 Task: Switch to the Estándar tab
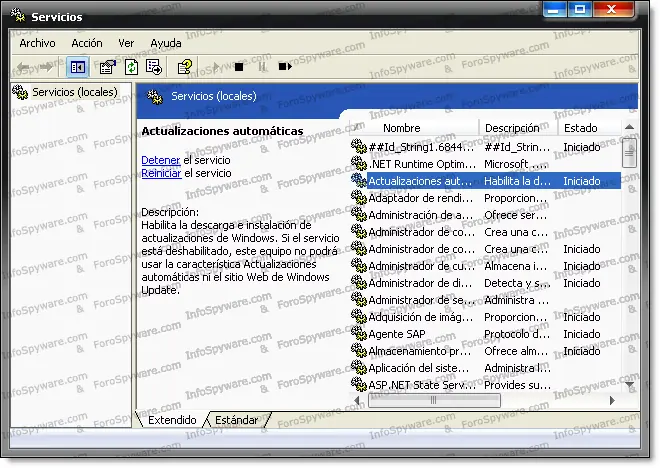pos(236,420)
